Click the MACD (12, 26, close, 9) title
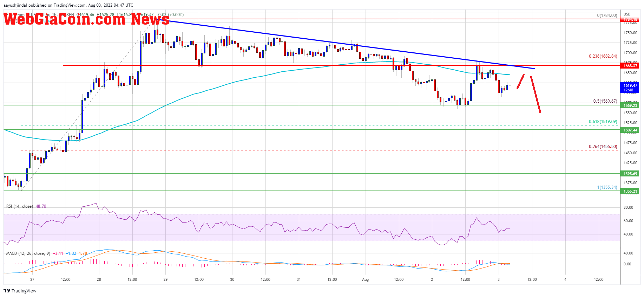644x297 pixels. [x=28, y=253]
